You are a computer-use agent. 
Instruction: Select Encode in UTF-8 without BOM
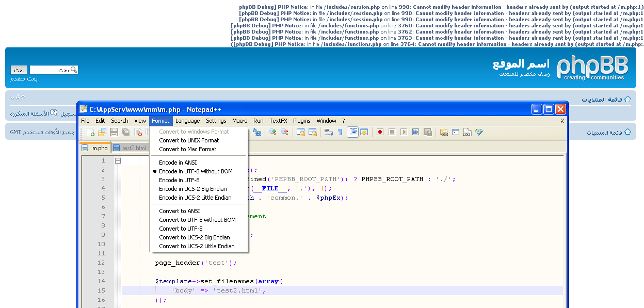pyautogui.click(x=196, y=171)
